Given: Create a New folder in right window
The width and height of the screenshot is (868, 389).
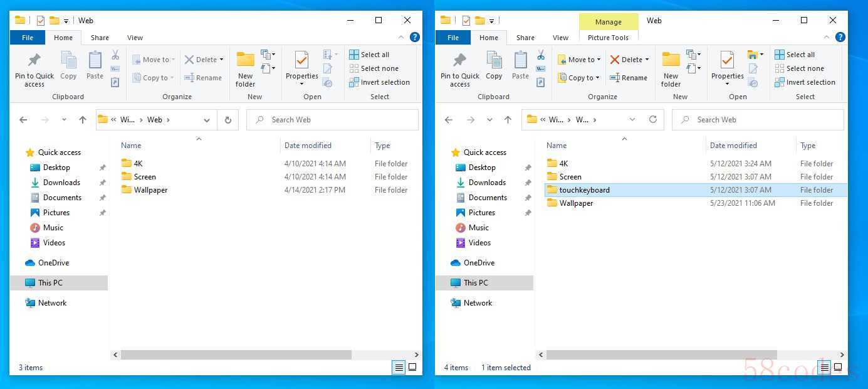Looking at the screenshot, I should click(x=671, y=69).
